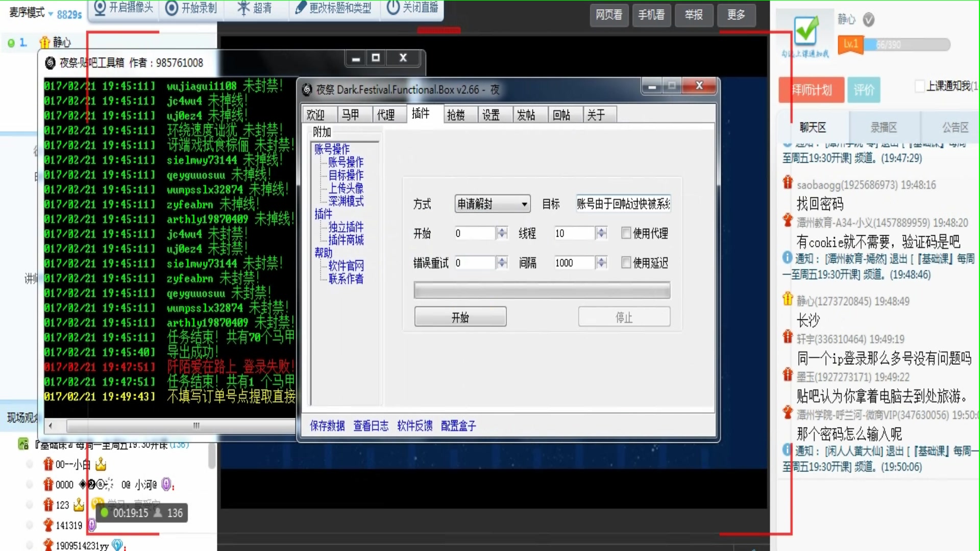Click the 保存数据 link
The image size is (980, 551).
pos(327,426)
